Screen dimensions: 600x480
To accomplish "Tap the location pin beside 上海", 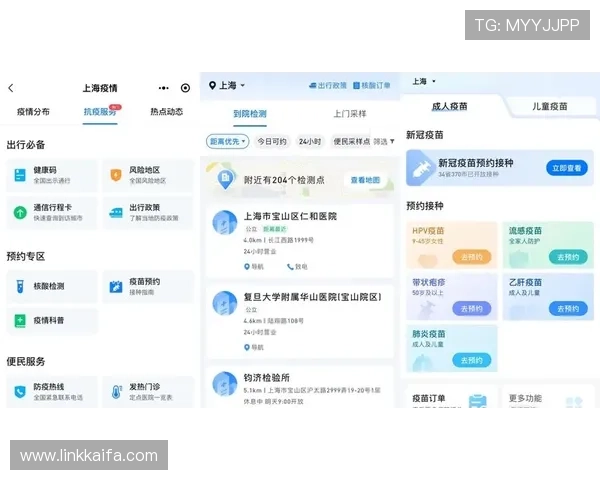I will [212, 85].
